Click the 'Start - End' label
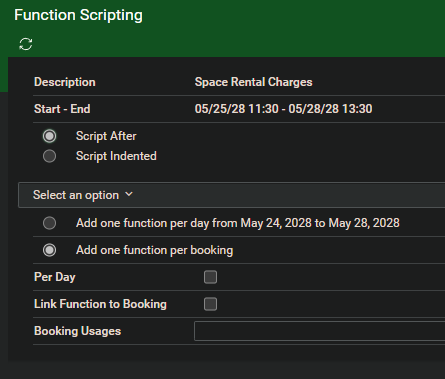This screenshot has height=379, width=445. [62, 109]
